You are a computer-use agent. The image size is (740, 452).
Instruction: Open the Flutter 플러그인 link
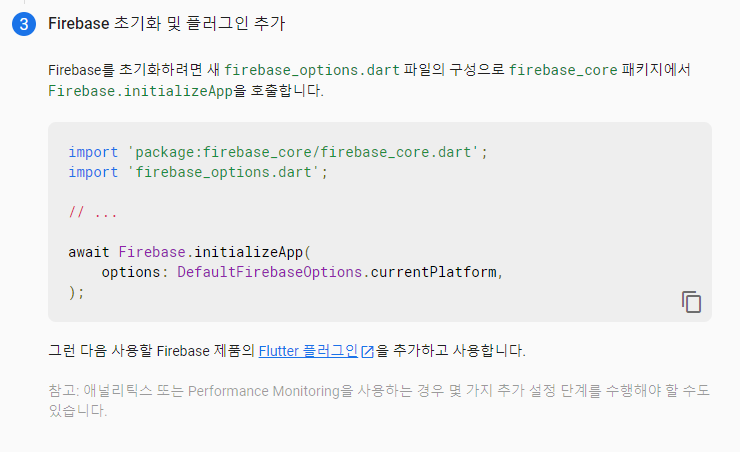pyautogui.click(x=308, y=351)
